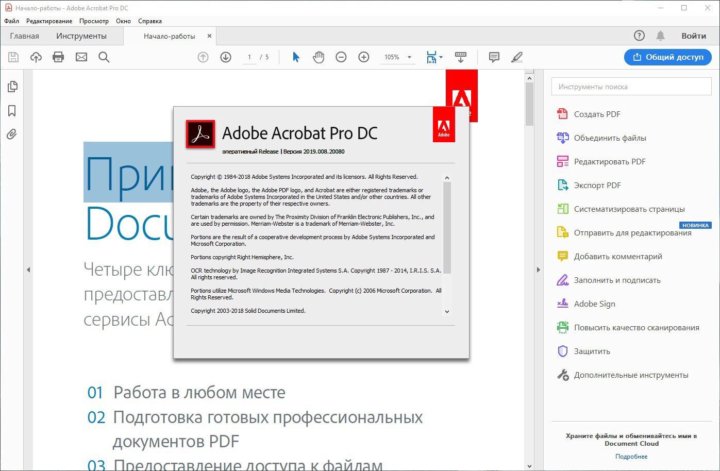Expand fit page options dropdown arrow
Image resolution: width=720 pixels, height=471 pixels.
pos(441,57)
